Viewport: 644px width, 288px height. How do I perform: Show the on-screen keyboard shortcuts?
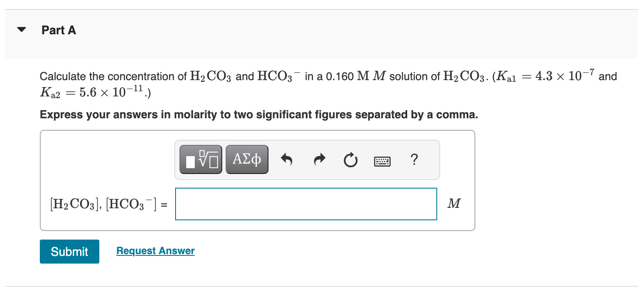[x=382, y=161]
